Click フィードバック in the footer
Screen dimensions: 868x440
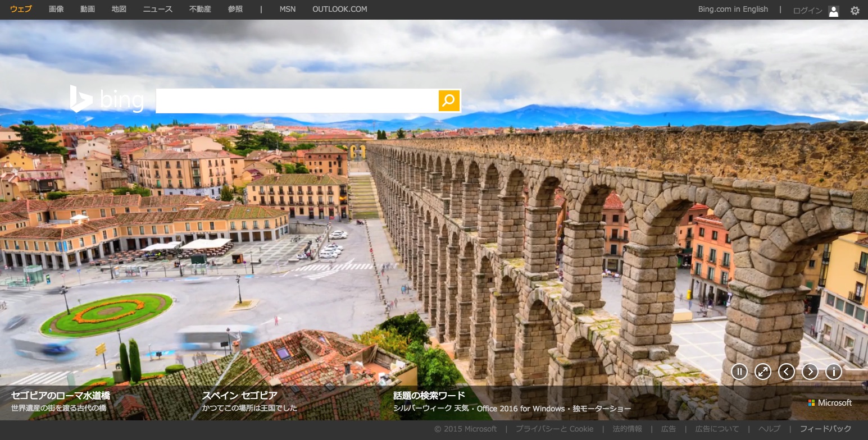coord(825,429)
